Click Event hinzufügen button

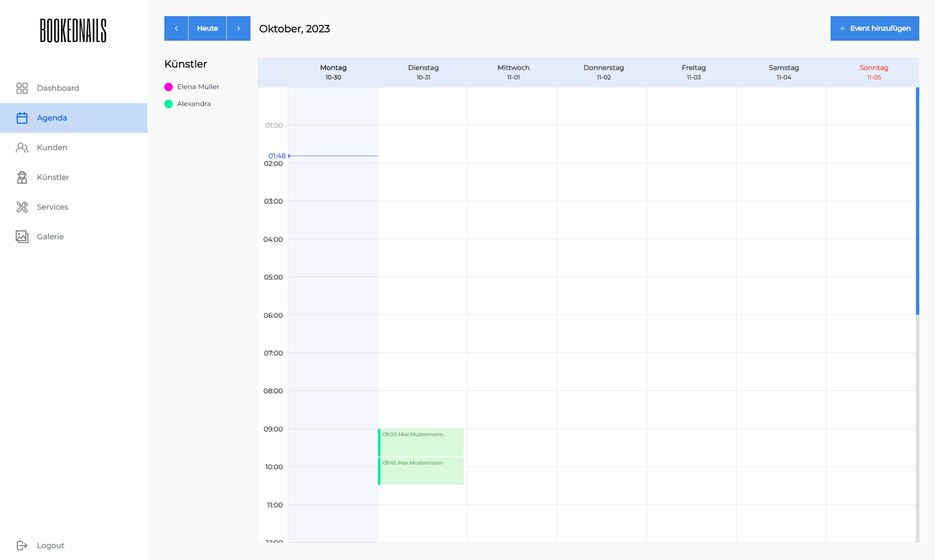click(875, 28)
